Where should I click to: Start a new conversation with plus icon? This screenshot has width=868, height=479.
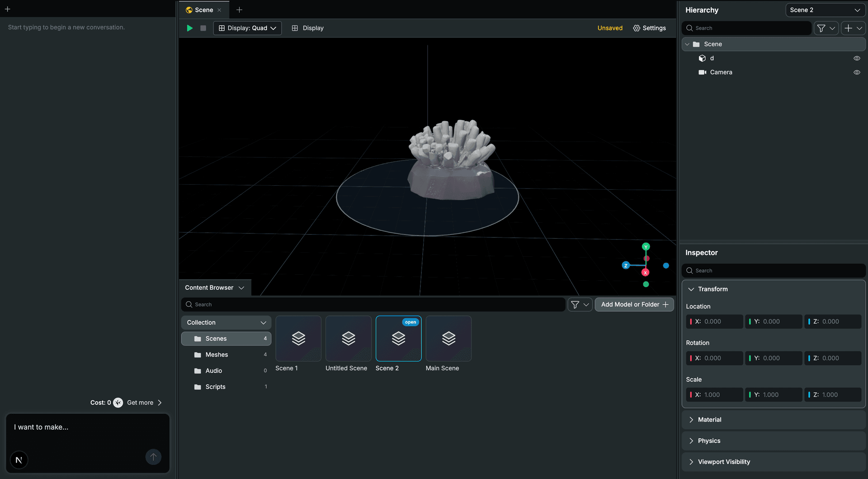click(x=7, y=9)
